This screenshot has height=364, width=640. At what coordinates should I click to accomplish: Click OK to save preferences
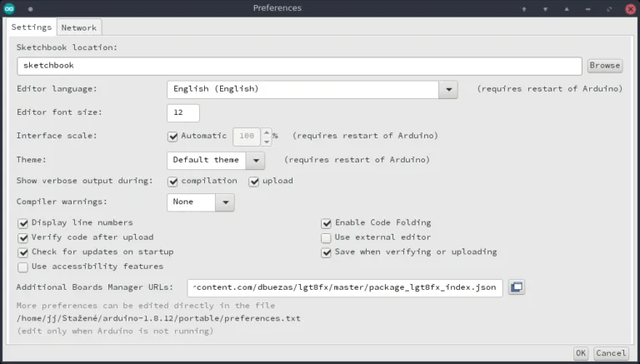pos(581,353)
